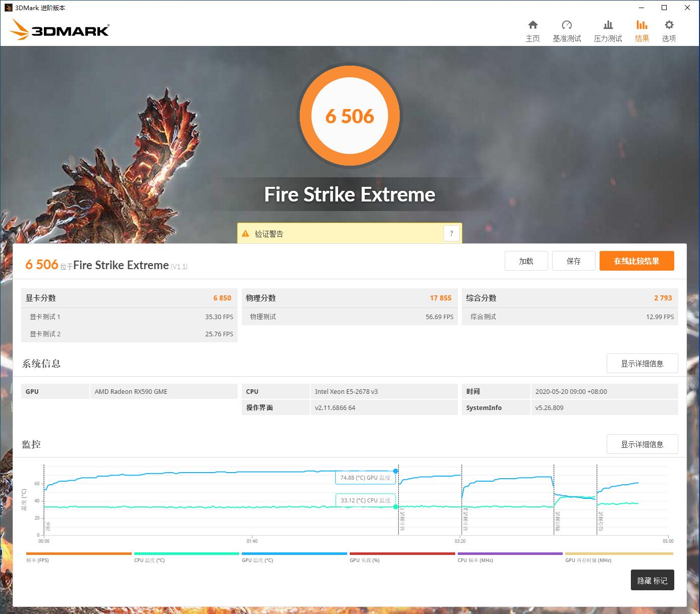
Task: Maximize the 3DMark window
Action: (x=664, y=8)
